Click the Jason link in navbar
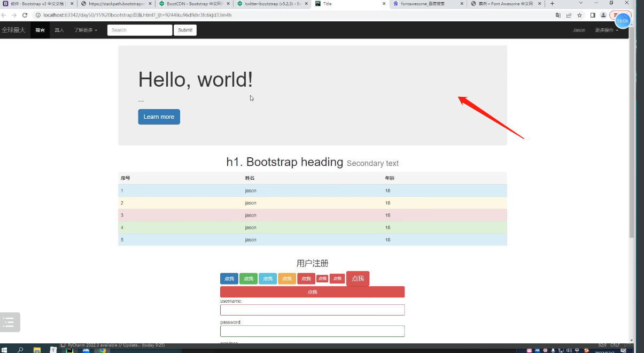The width and height of the screenshot is (644, 353). click(579, 30)
